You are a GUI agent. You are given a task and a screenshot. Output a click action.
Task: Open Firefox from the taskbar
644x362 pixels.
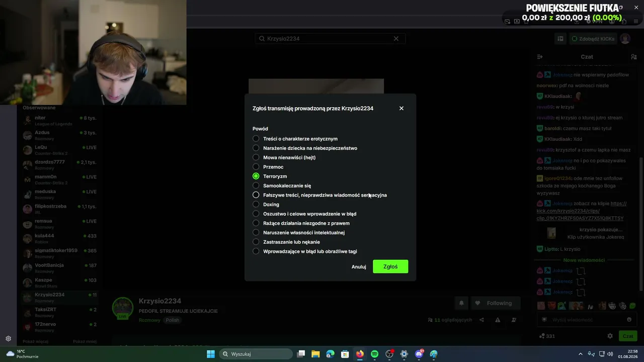360,354
